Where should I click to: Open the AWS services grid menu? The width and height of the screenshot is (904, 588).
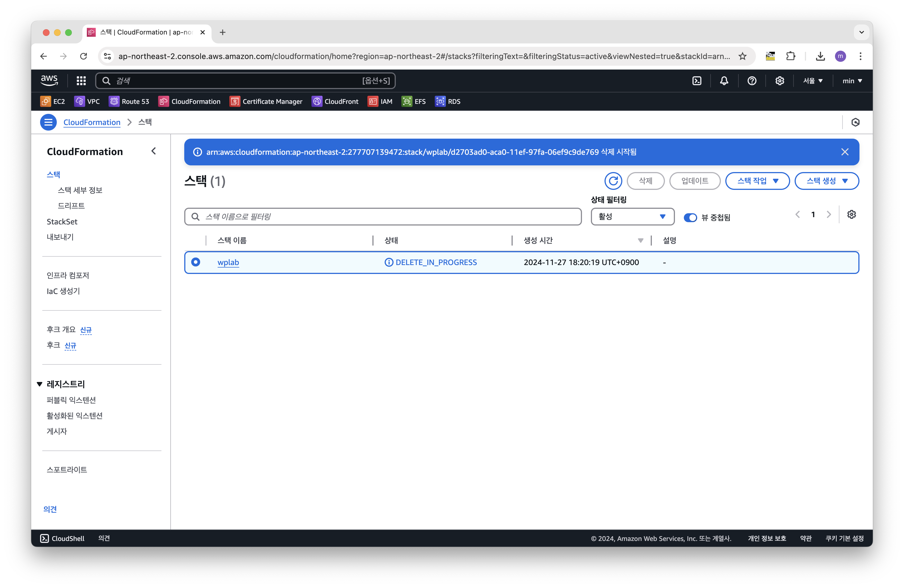[81, 81]
